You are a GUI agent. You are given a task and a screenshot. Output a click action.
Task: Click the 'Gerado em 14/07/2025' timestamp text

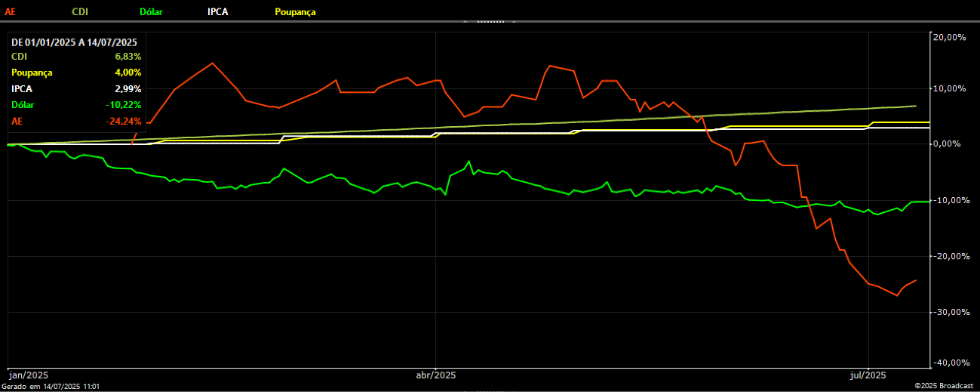click(x=51, y=386)
